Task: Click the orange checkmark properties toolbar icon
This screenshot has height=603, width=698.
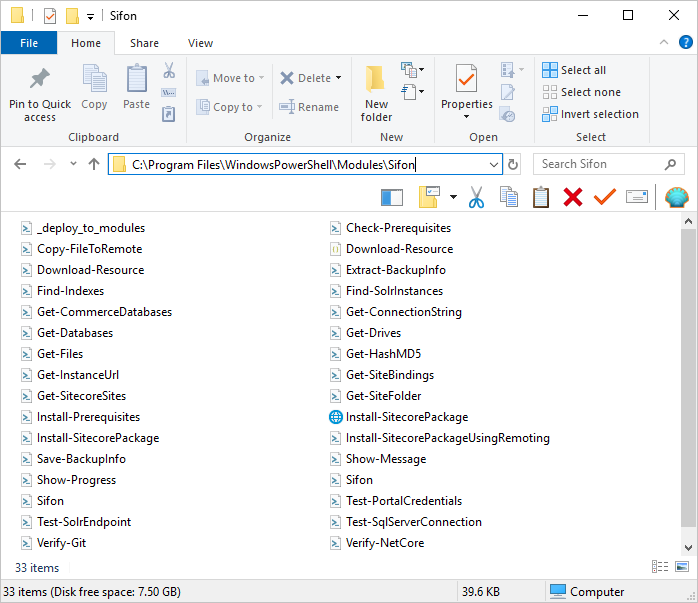Action: 605,196
